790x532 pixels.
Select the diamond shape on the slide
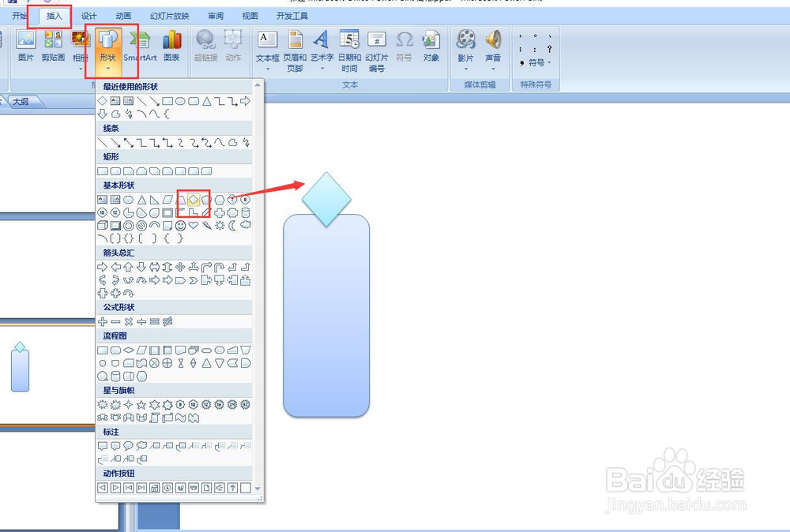coord(326,200)
